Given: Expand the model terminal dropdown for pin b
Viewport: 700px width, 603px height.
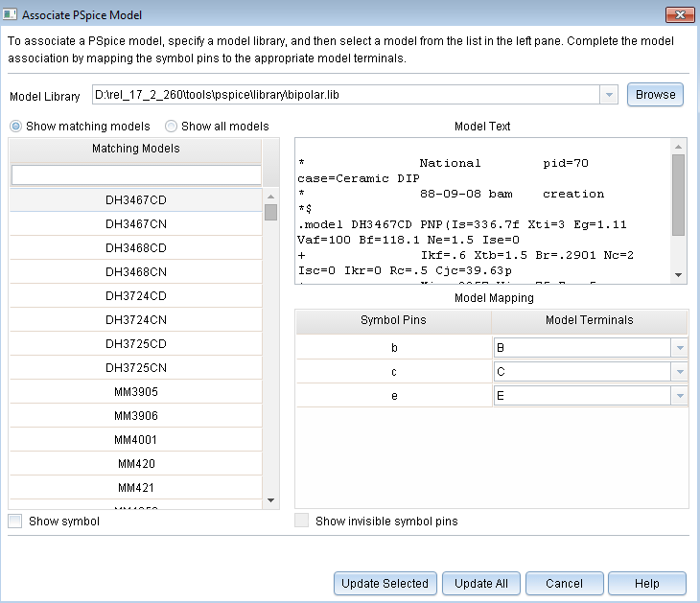Looking at the screenshot, I should [679, 348].
